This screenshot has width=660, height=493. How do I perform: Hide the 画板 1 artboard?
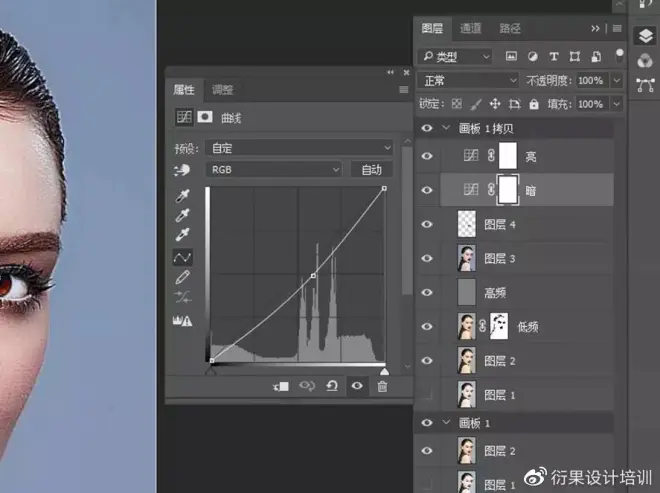427,423
